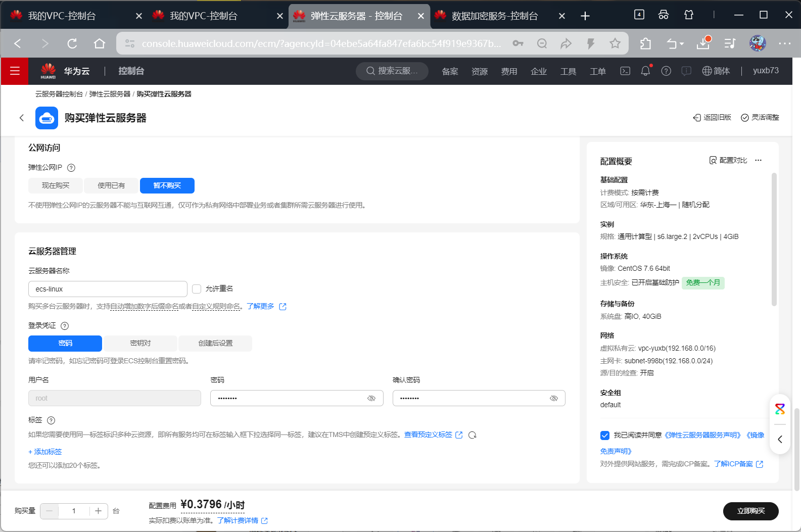
Task: Collapse the right-side floating panel chevron
Action: 780,439
